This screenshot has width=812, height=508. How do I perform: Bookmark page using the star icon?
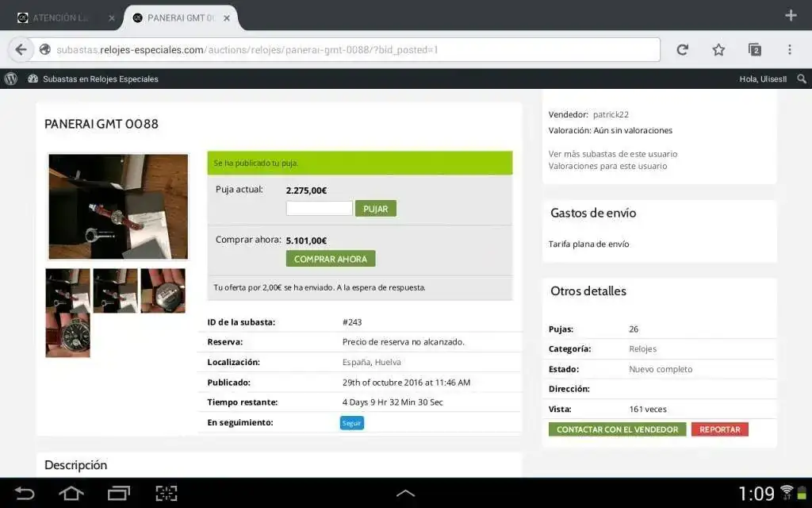[718, 49]
